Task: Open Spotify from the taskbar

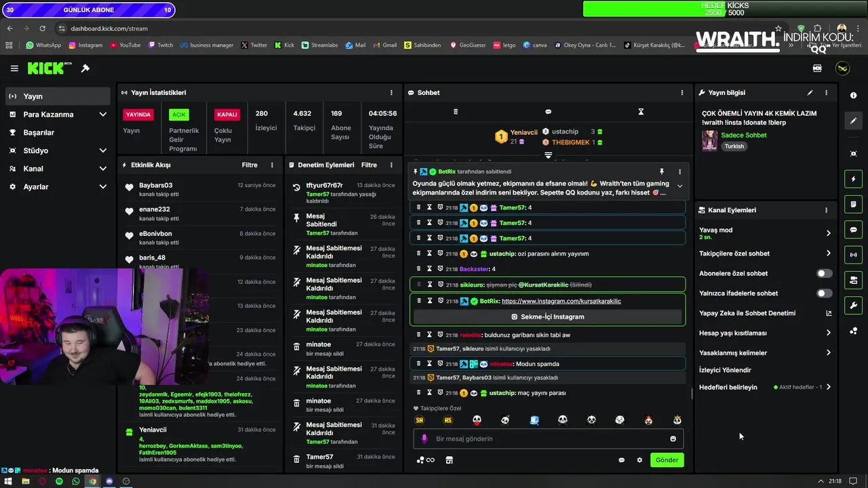Action: coord(59,481)
